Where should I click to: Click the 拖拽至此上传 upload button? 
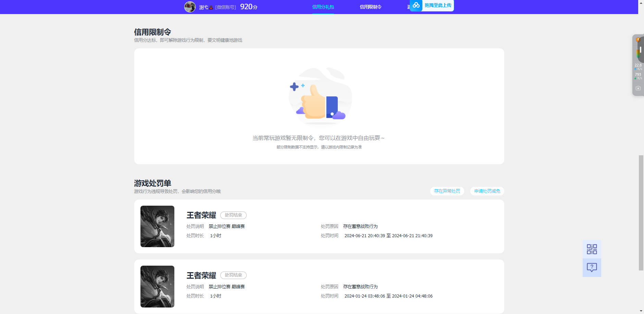click(438, 5)
